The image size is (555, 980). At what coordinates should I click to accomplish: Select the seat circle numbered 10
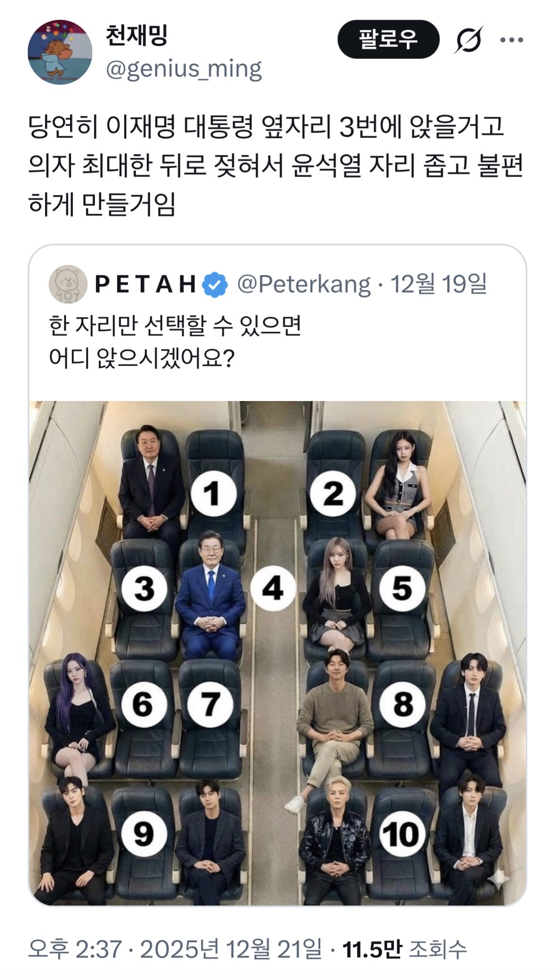(402, 834)
